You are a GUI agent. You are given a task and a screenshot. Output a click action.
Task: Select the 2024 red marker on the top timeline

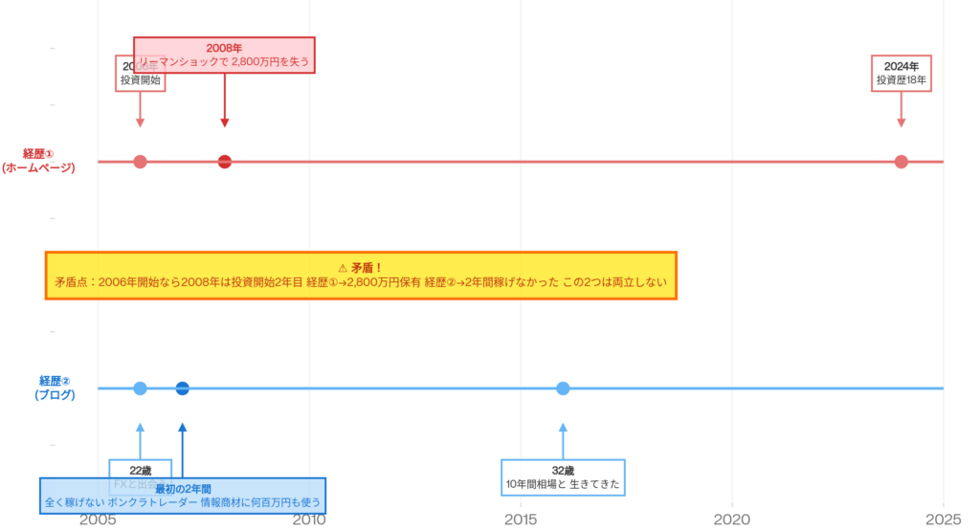[901, 162]
